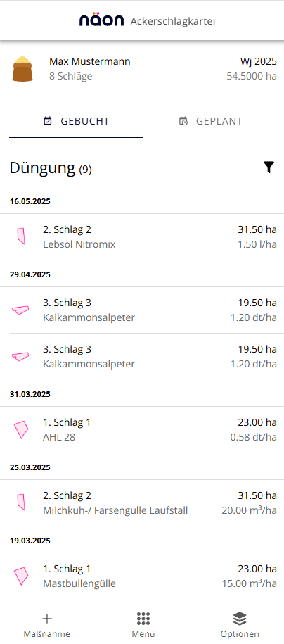Click field shape icon beside AHL 28
The height and width of the screenshot is (644, 284).
[21, 429]
